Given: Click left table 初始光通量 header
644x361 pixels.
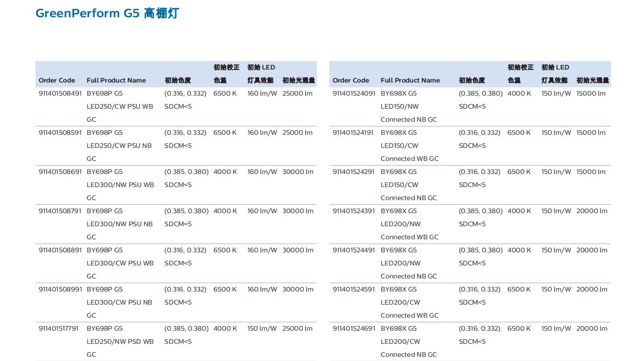Looking at the screenshot, I should point(299,80).
